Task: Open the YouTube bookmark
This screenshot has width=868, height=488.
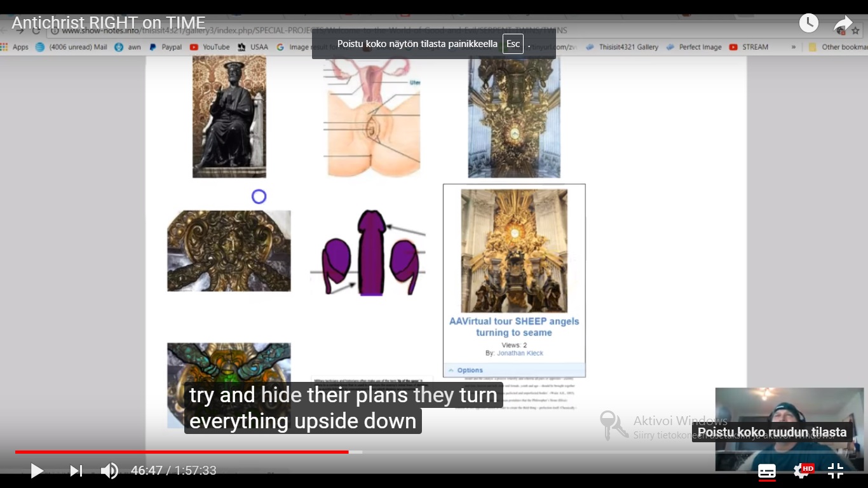Action: pos(210,47)
